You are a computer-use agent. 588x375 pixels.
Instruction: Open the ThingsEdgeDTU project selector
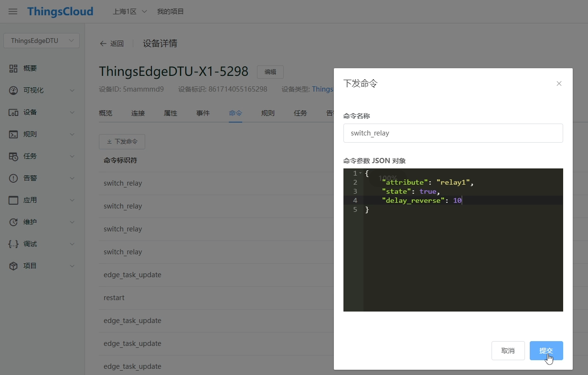click(42, 41)
